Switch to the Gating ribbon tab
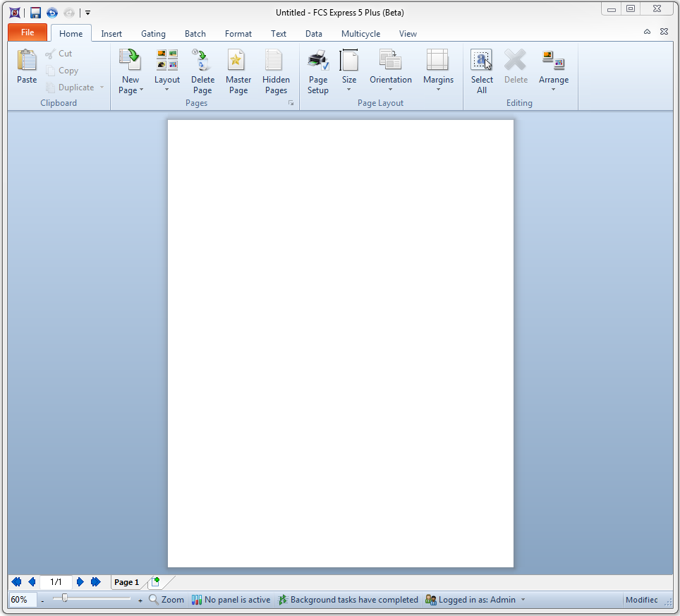The width and height of the screenshot is (680, 616). [x=153, y=34]
